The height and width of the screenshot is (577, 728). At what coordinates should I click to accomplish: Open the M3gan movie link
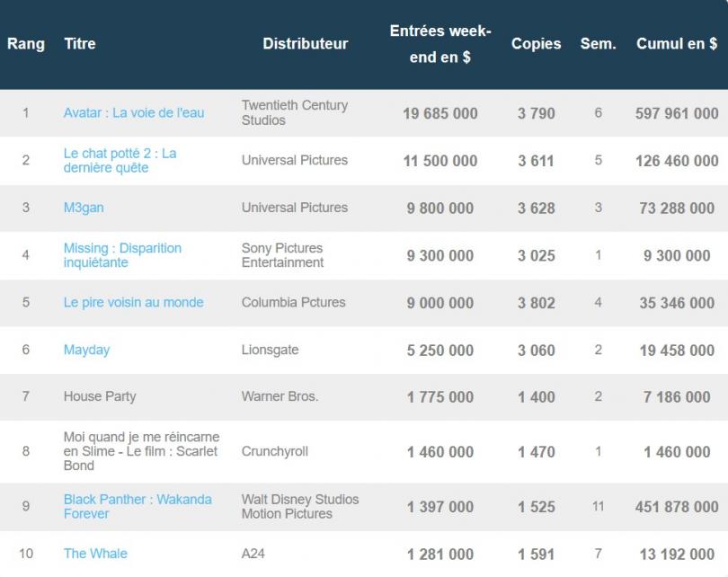coord(84,208)
